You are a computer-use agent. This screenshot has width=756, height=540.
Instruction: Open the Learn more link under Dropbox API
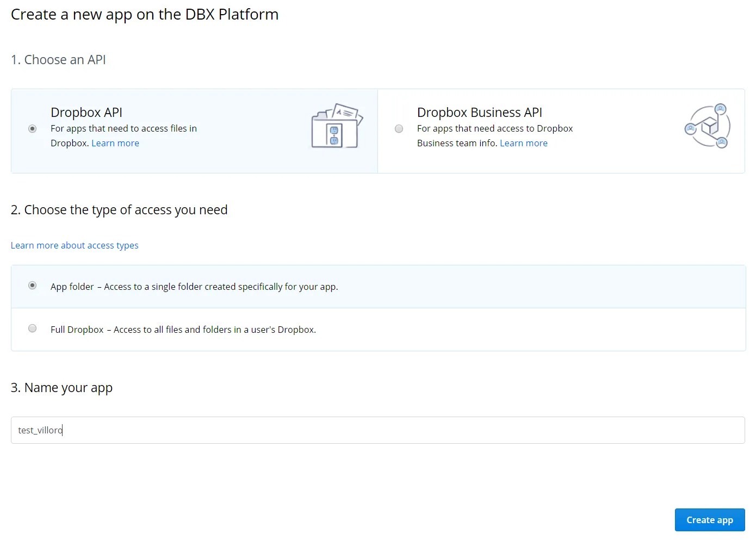[x=115, y=142]
